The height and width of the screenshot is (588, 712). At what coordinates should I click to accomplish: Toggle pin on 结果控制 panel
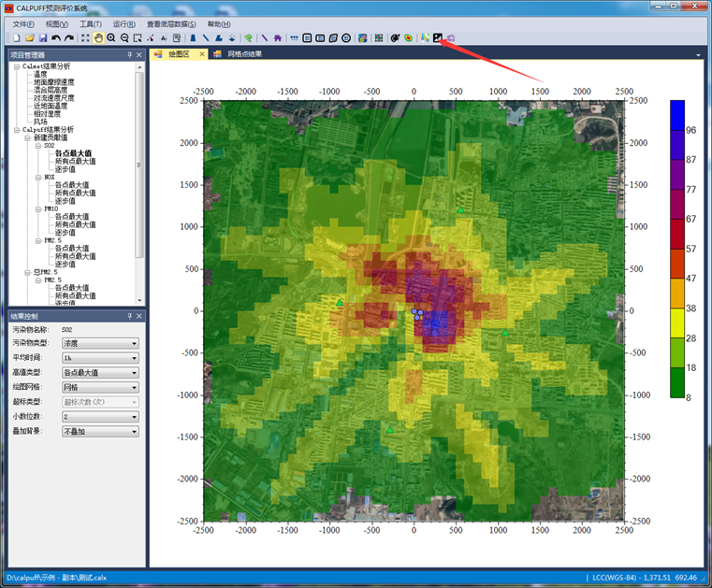click(x=130, y=316)
